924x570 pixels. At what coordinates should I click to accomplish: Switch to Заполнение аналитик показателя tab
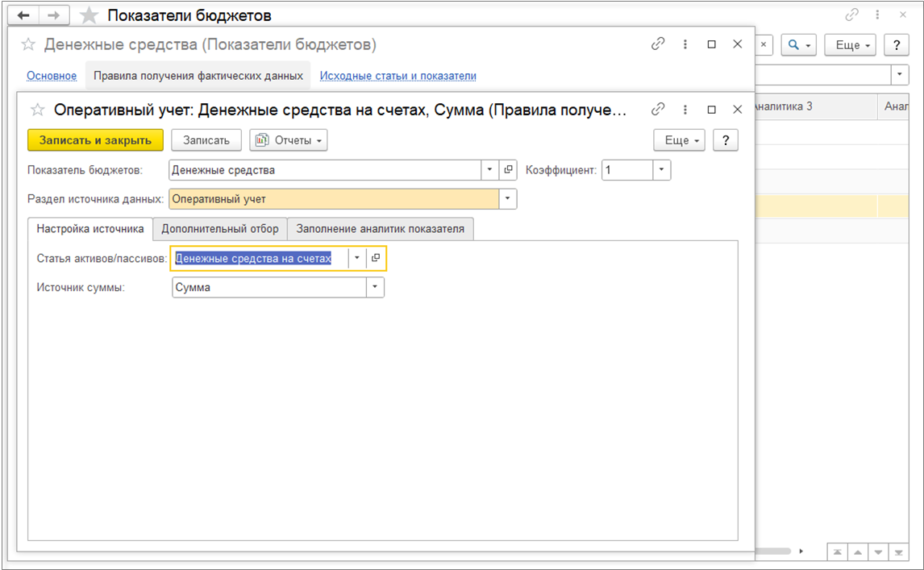pos(380,229)
